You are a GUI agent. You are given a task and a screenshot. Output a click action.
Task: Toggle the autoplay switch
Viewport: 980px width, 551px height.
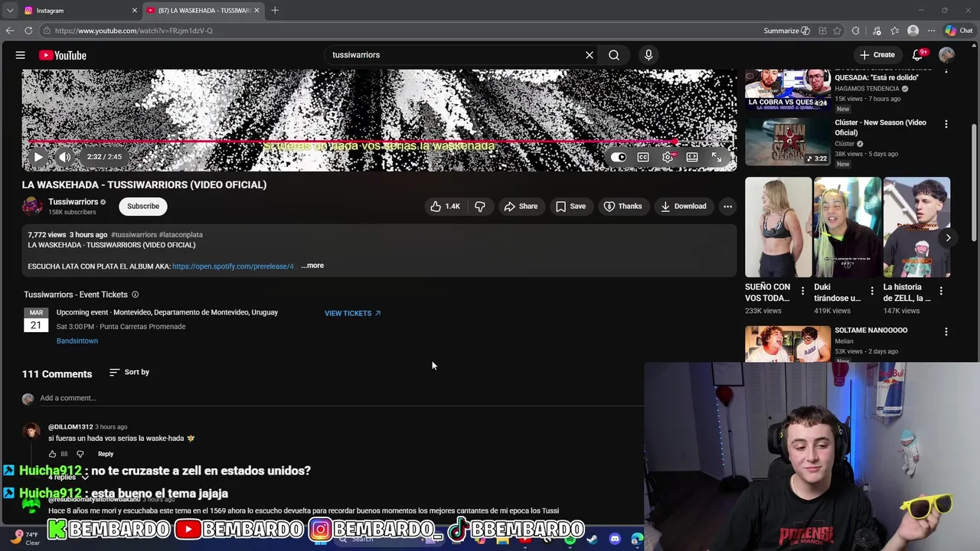pyautogui.click(x=619, y=157)
